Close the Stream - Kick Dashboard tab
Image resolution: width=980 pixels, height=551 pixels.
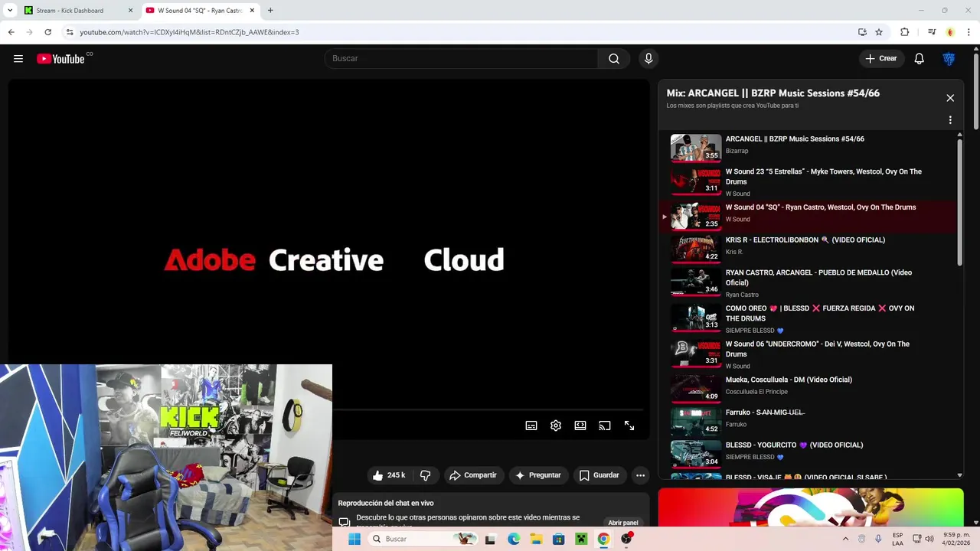(x=130, y=11)
